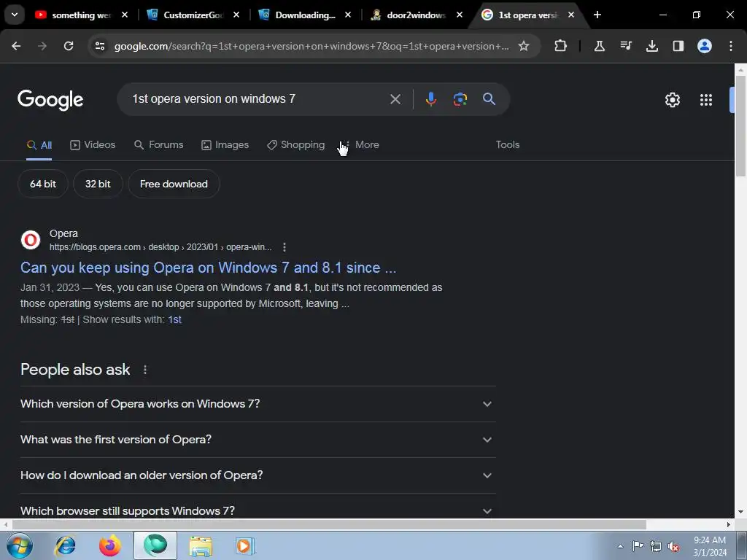
Task: Click the 64 bit suggestion chip
Action: [x=43, y=184]
